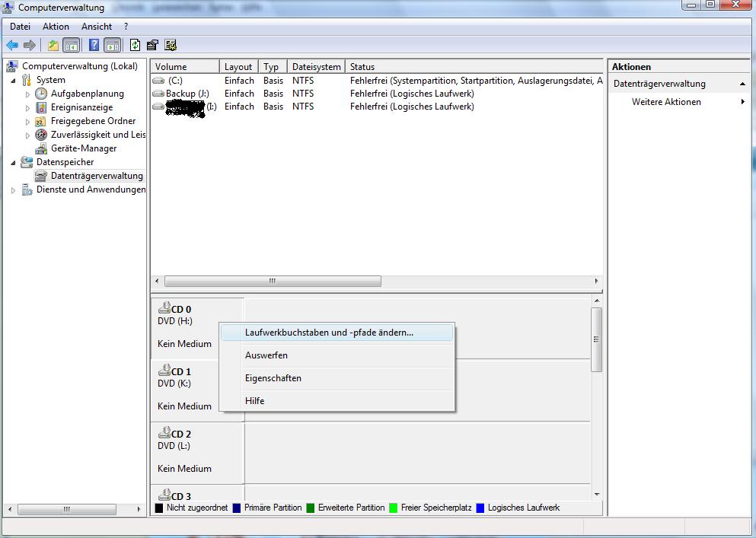Expand the Aufgabenplanung node
The image size is (756, 538).
28,94
